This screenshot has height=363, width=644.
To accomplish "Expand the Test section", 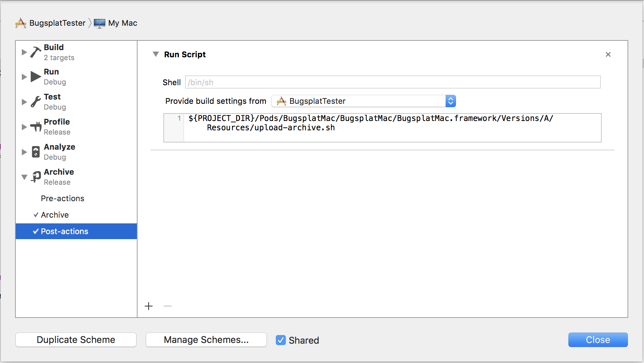I will point(24,102).
